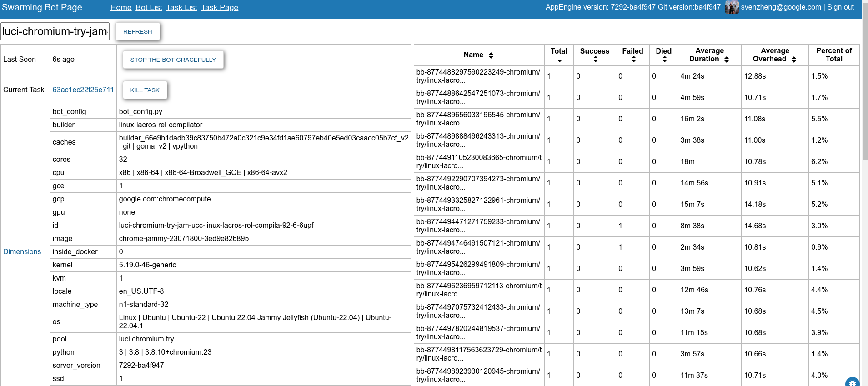The width and height of the screenshot is (868, 386).
Task: Focus the bot ID input field
Action: pyautogui.click(x=55, y=31)
